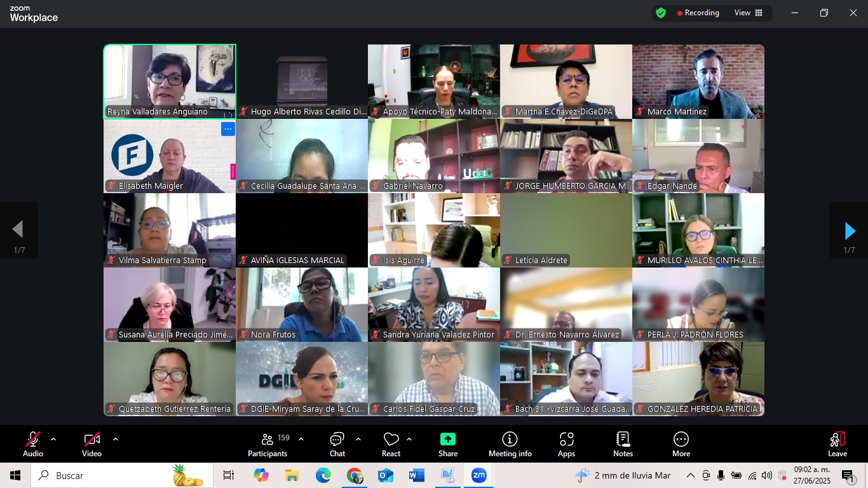
Task: Expand the options arrow next to Participants
Action: [x=301, y=439]
